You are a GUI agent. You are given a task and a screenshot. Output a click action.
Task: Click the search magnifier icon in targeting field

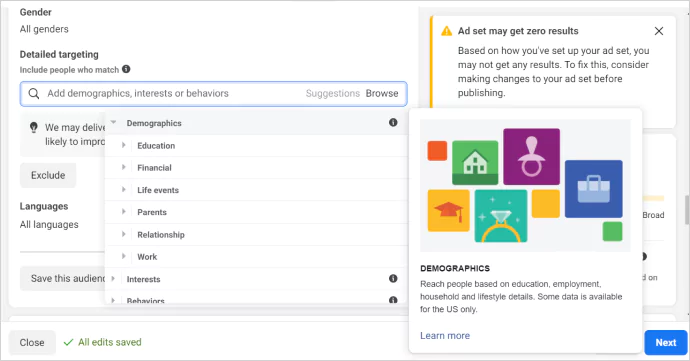point(34,93)
